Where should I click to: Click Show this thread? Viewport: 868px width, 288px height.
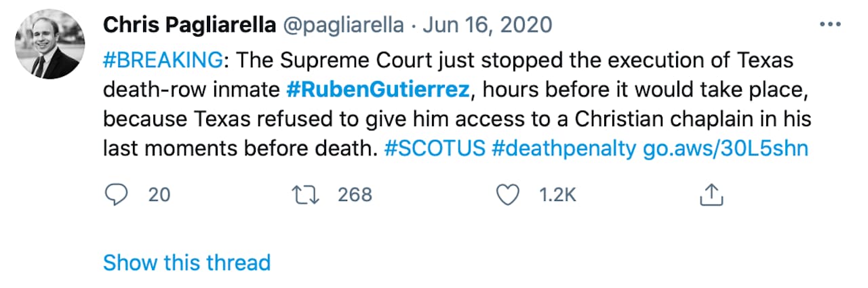[x=186, y=262]
